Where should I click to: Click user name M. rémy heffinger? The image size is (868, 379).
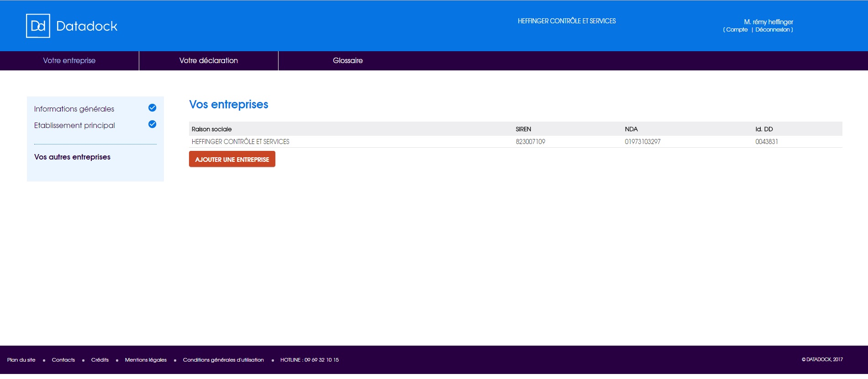768,22
